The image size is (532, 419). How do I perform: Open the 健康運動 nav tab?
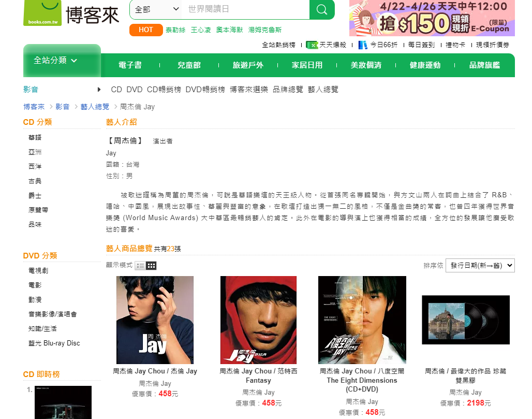click(x=425, y=65)
